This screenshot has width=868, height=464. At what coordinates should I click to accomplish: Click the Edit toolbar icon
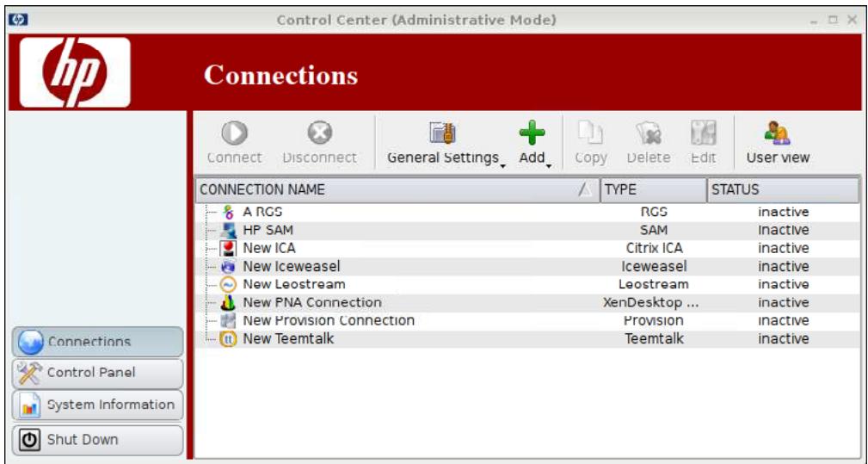tap(704, 133)
